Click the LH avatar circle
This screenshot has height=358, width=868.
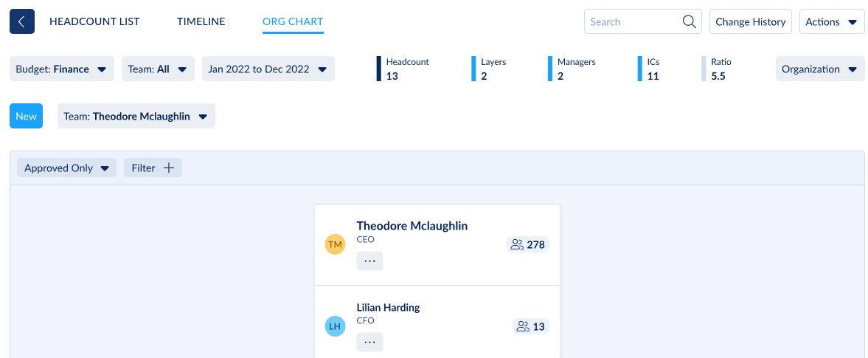pyautogui.click(x=336, y=326)
